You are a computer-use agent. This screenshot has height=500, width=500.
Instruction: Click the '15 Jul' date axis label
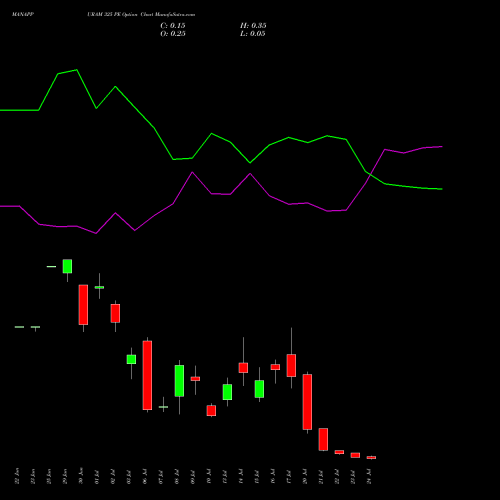[257, 477]
